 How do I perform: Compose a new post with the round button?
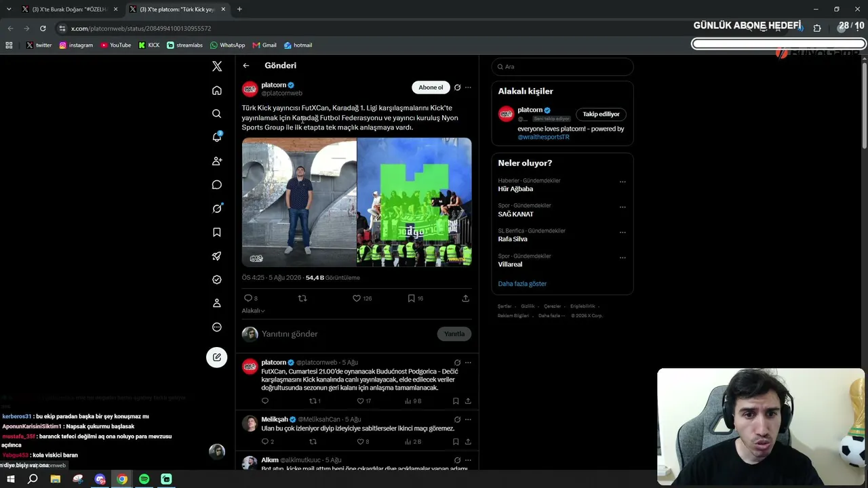coord(217,357)
